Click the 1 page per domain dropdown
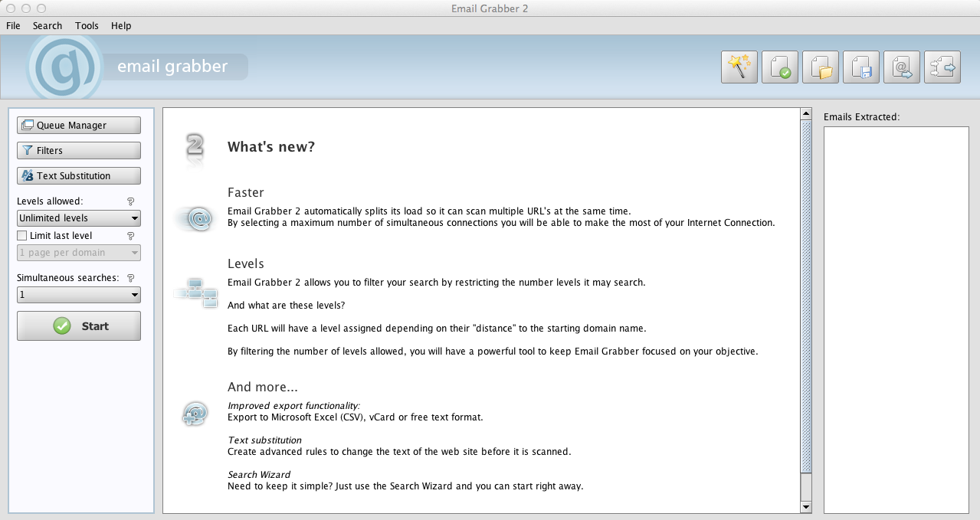This screenshot has height=520, width=980. (79, 253)
